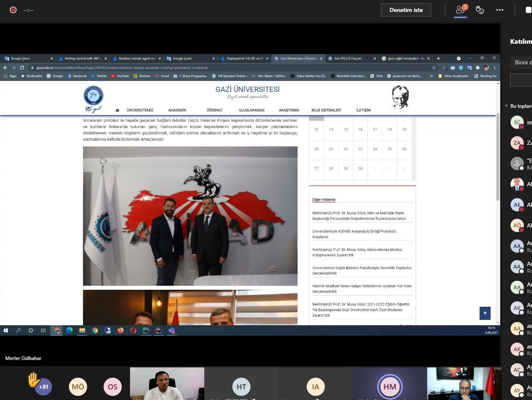Switch to 'Bamboo remote agent' browser tab
The image size is (532, 400).
click(137, 59)
